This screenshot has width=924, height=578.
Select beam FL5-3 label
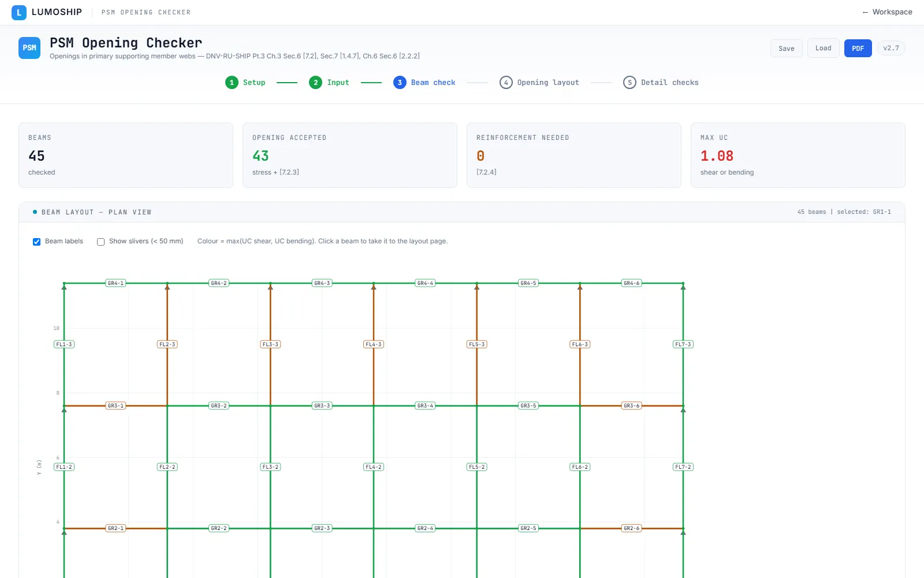pyautogui.click(x=477, y=344)
